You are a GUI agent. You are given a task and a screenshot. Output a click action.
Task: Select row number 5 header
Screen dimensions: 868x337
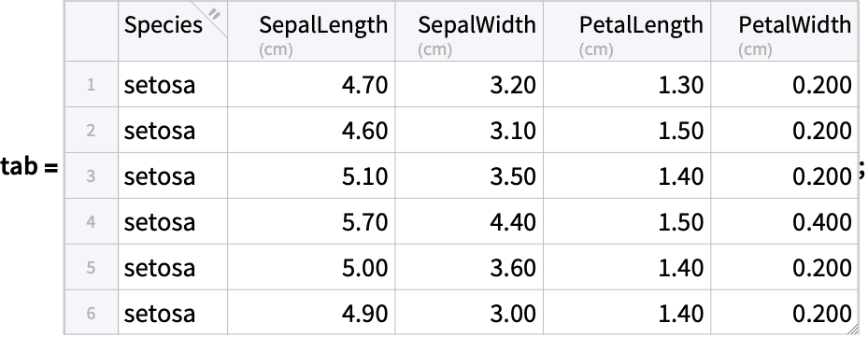[x=92, y=267]
